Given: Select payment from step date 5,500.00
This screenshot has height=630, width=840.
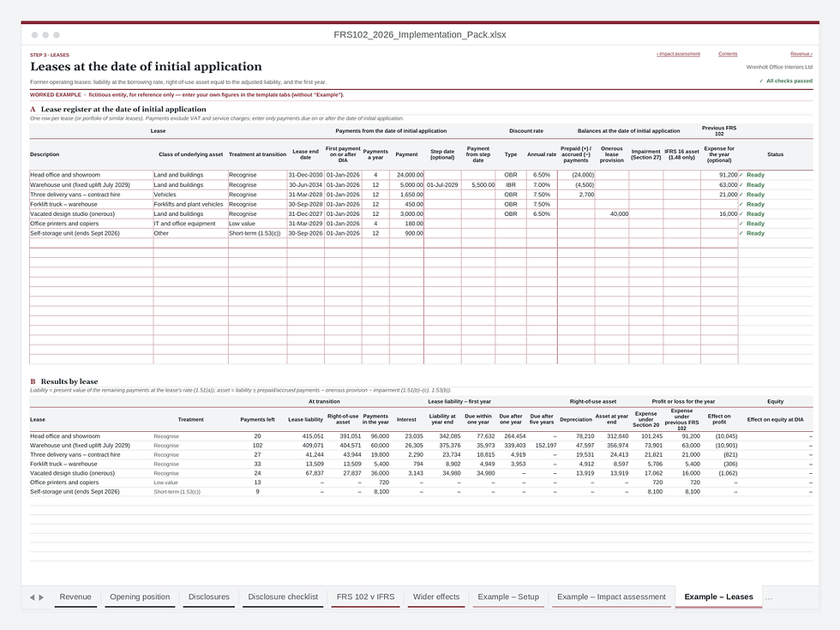Looking at the screenshot, I should 478,185.
